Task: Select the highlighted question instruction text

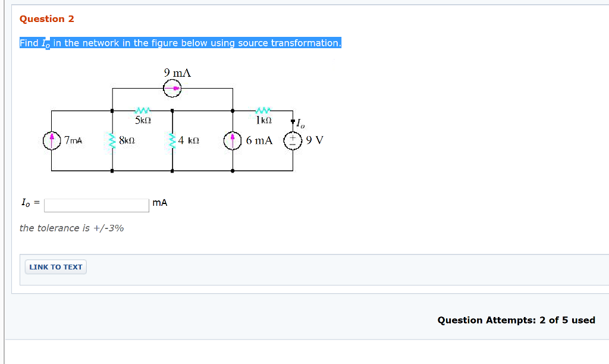Action: (x=180, y=43)
